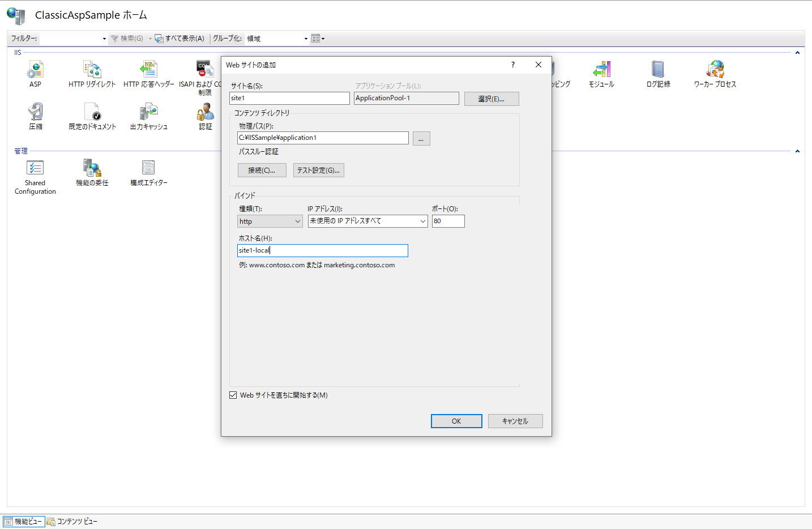Image resolution: width=812 pixels, height=529 pixels.
Task: Confirm the dialog with OK
Action: [456, 421]
